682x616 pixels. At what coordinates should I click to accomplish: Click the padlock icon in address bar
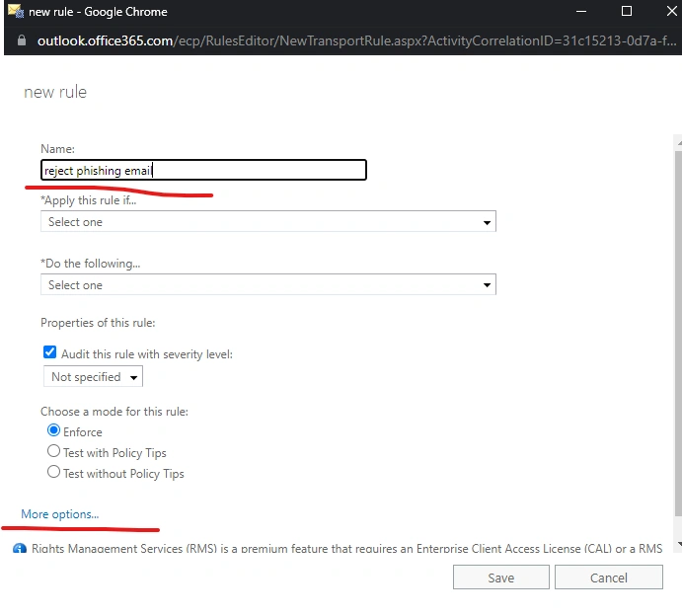click(x=22, y=40)
